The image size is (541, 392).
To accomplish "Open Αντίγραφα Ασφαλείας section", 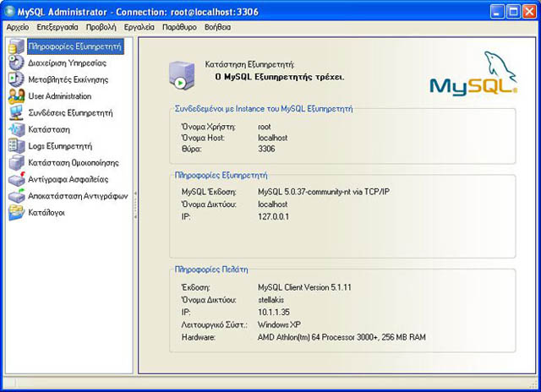I will 68,179.
